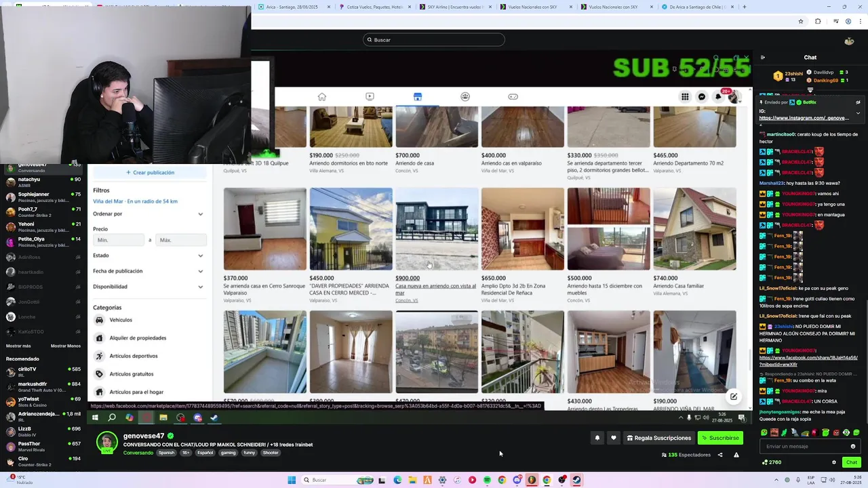The height and width of the screenshot is (488, 868).
Task: Open Facebook Home icon in streamed page
Action: 322,97
